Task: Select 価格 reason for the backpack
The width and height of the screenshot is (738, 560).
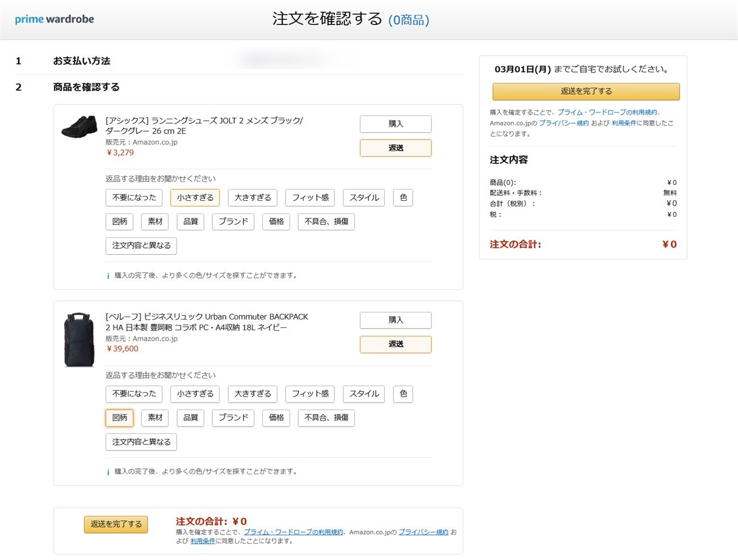Action: (x=276, y=418)
